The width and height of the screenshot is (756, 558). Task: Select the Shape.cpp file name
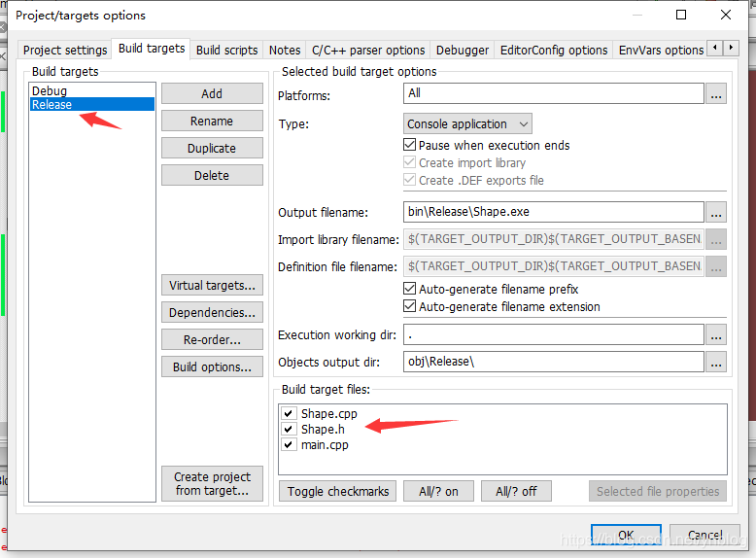(328, 414)
